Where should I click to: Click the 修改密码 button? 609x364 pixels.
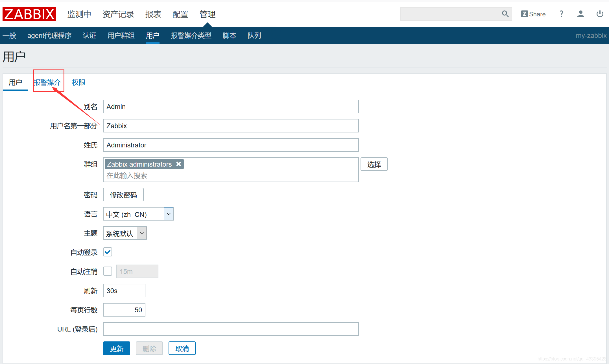pos(123,195)
